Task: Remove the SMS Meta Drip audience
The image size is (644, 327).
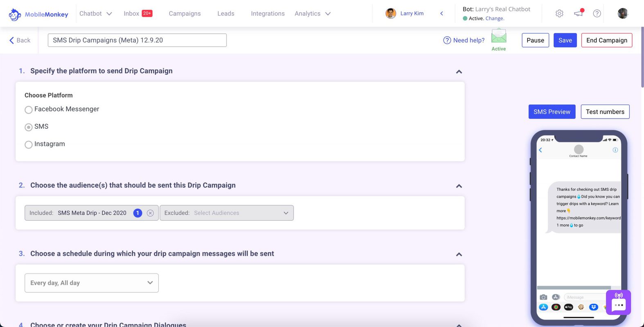Action: 150,213
